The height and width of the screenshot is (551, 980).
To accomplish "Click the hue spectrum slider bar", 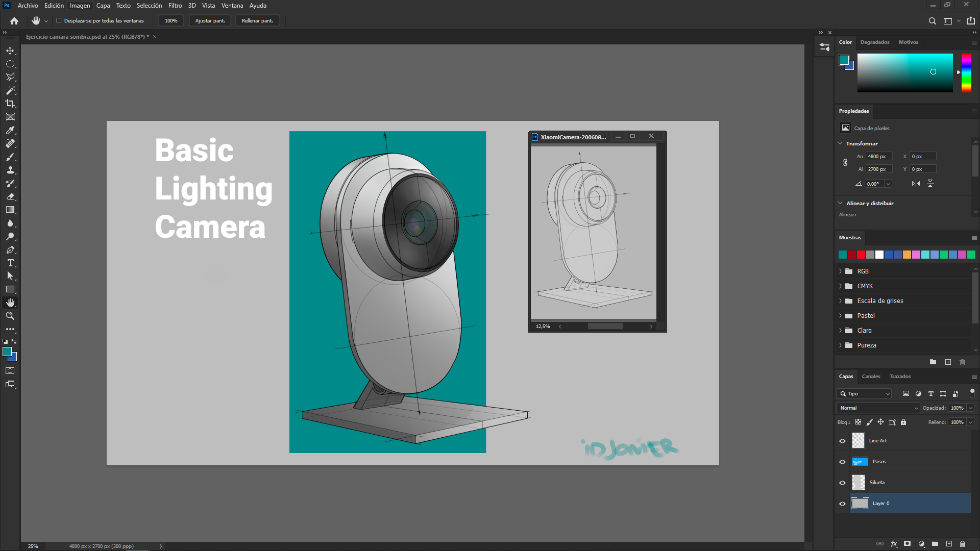I will [966, 73].
